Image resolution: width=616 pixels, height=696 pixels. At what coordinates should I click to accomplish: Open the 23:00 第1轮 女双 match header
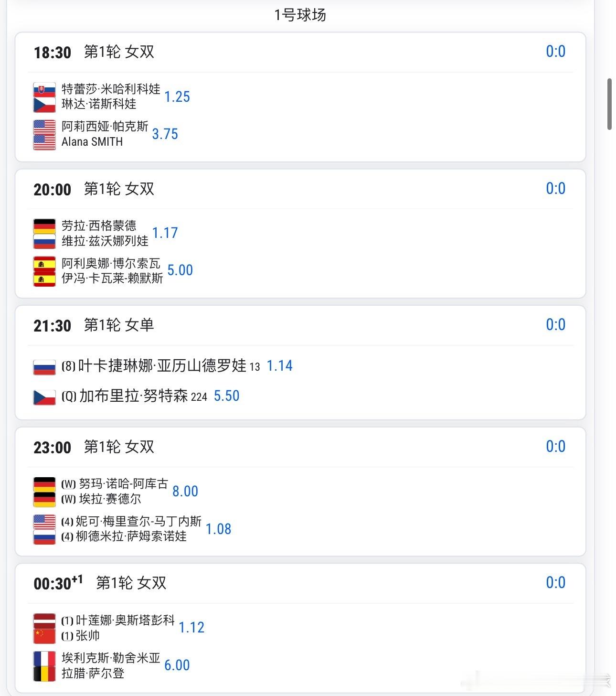94,447
